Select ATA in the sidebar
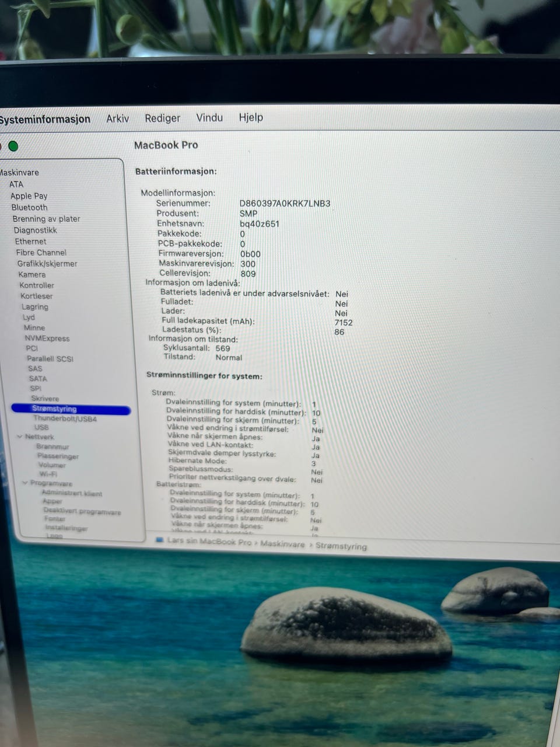The height and width of the screenshot is (747, 560). point(16,184)
